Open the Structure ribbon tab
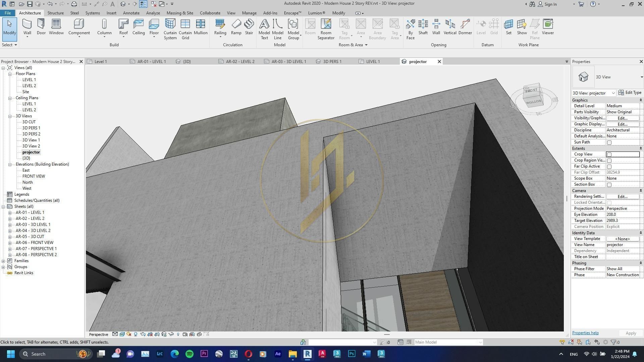 55,13
